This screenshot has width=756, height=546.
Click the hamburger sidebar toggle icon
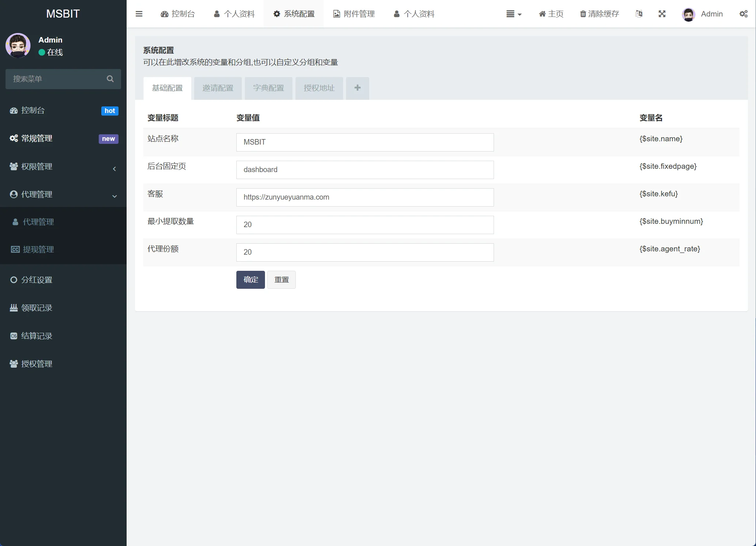click(x=139, y=14)
